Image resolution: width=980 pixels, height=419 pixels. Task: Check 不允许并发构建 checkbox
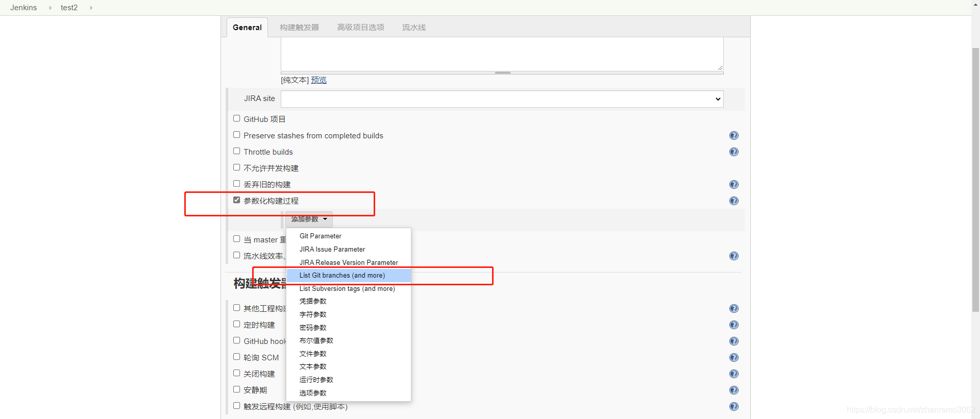(236, 167)
